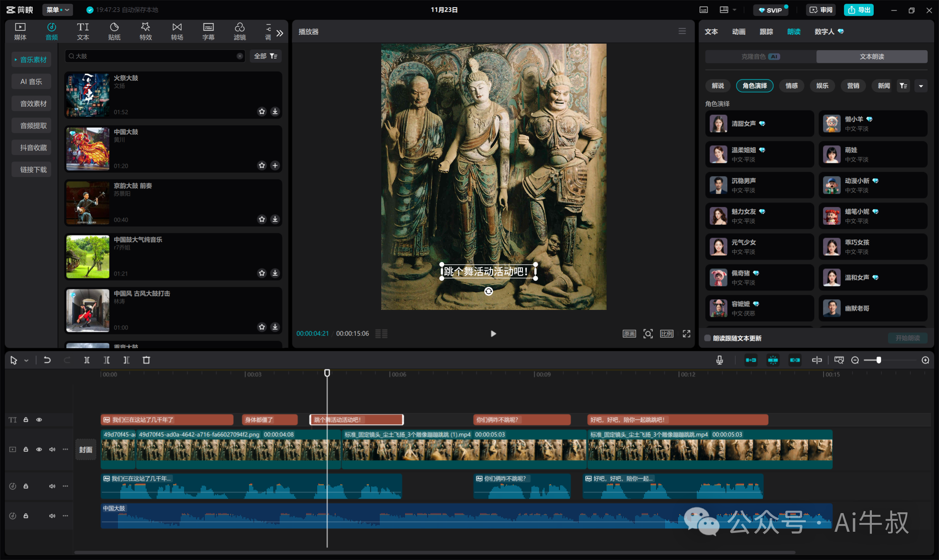
Task: Favorite the 中国大鼓 track with star icon
Action: tap(262, 165)
